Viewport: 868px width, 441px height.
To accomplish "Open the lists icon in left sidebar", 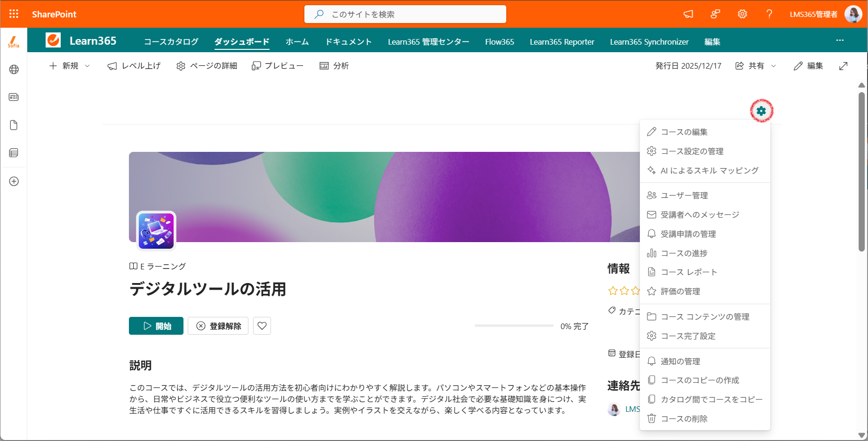I will pyautogui.click(x=14, y=153).
